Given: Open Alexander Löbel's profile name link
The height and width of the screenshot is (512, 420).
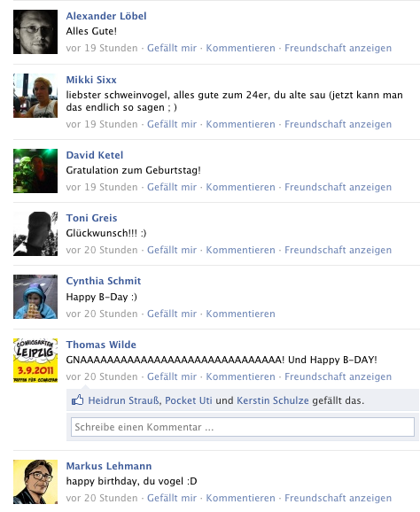Looking at the screenshot, I should (x=106, y=16).
